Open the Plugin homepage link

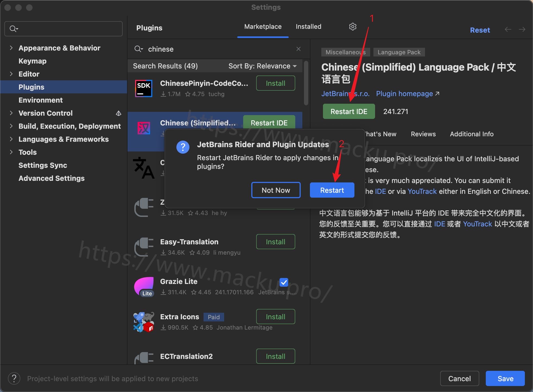(408, 94)
